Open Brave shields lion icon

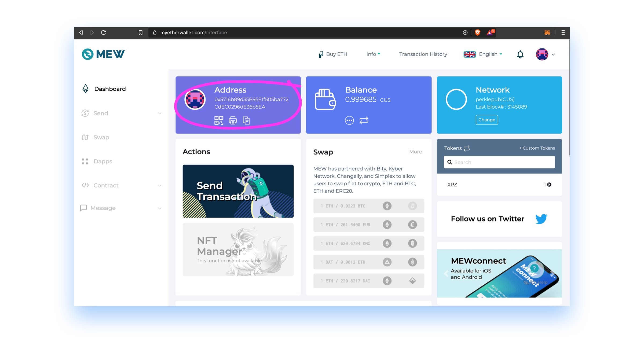click(x=477, y=32)
